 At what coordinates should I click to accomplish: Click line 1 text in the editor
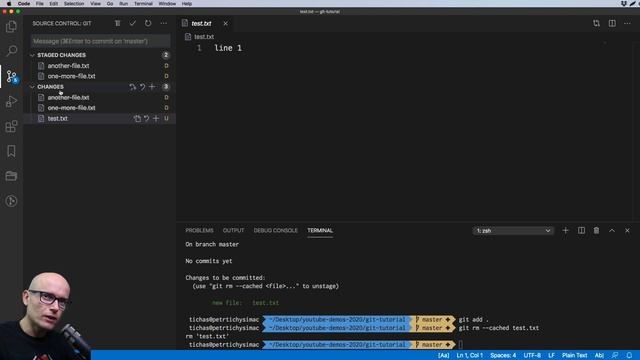228,48
